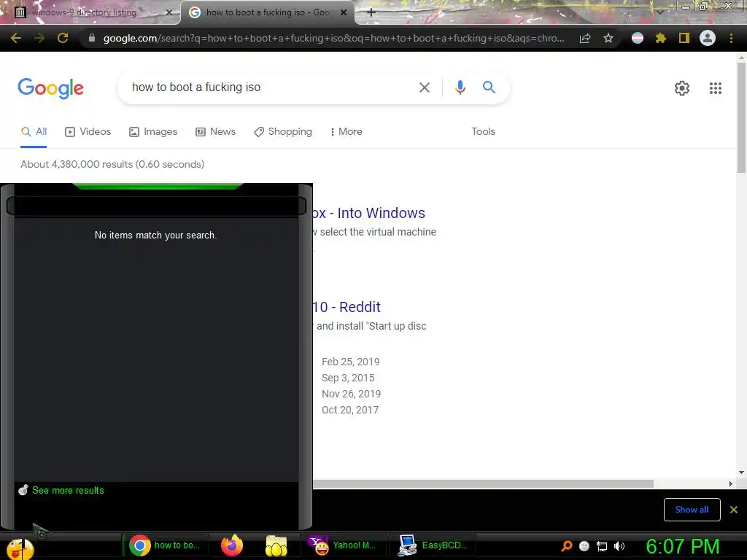Click the horizontal scrollbar thumb
Viewport: 747px width, 560px height.
(x=483, y=484)
